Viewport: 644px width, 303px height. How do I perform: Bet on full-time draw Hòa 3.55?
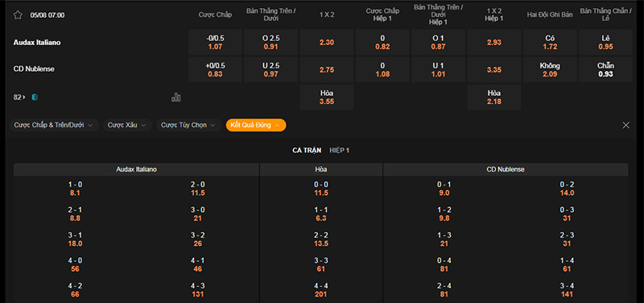point(327,98)
